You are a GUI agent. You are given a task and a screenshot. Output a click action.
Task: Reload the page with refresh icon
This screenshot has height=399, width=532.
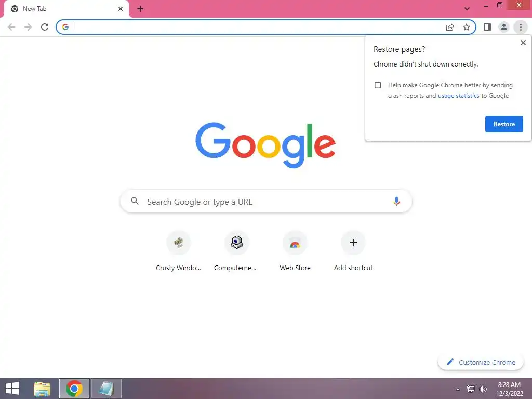[45, 27]
